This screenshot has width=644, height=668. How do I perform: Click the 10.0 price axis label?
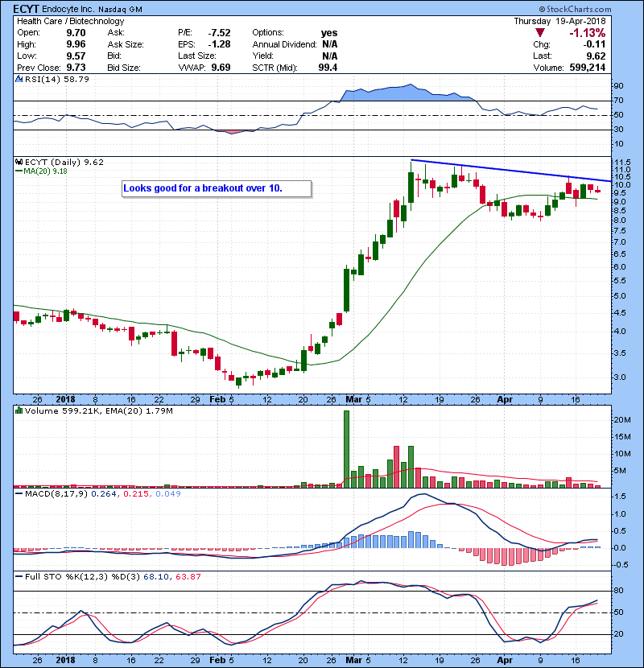point(621,185)
